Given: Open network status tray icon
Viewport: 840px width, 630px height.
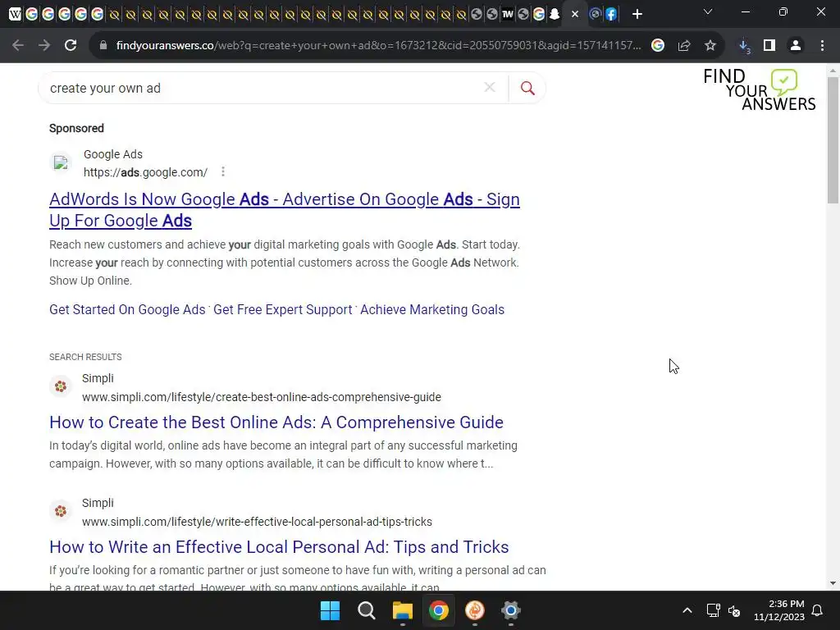Looking at the screenshot, I should tap(713, 610).
